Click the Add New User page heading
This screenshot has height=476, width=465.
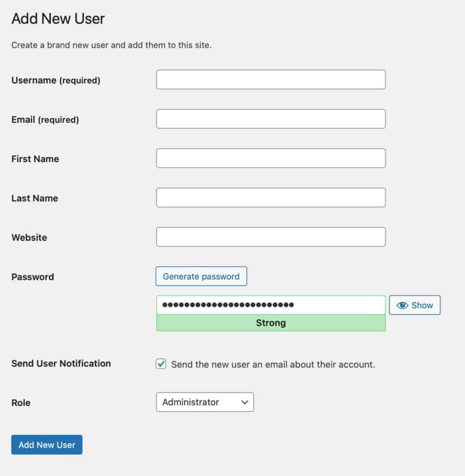point(58,18)
